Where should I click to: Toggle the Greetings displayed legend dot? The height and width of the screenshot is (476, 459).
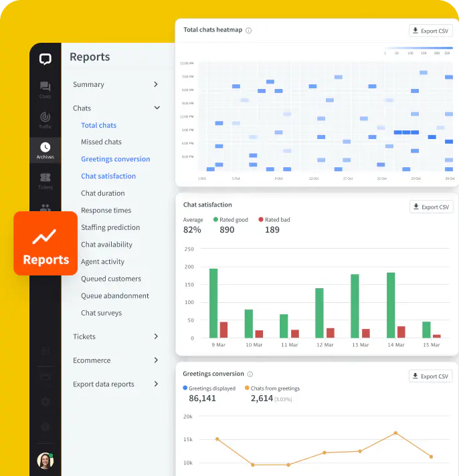(185, 388)
